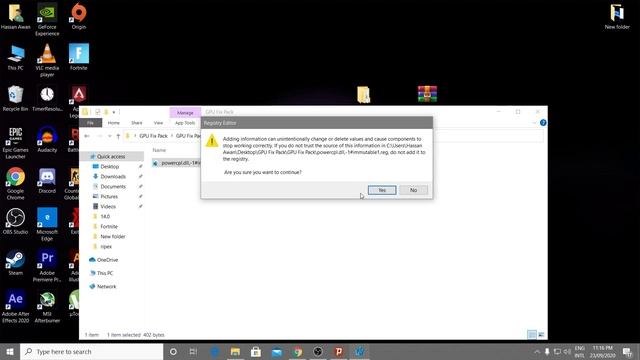The image size is (640, 360).
Task: Switch to large icons view layout
Action: [x=541, y=335]
